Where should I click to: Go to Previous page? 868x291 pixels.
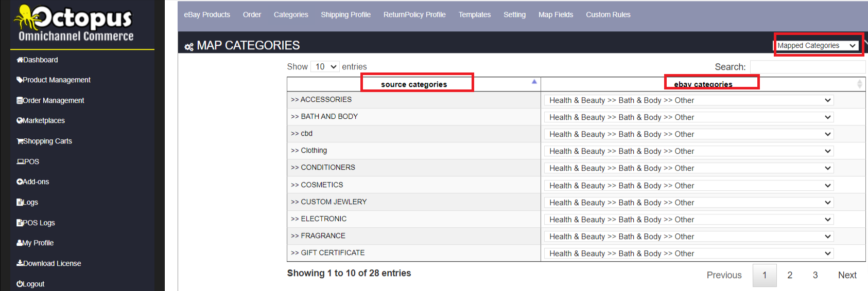point(724,275)
